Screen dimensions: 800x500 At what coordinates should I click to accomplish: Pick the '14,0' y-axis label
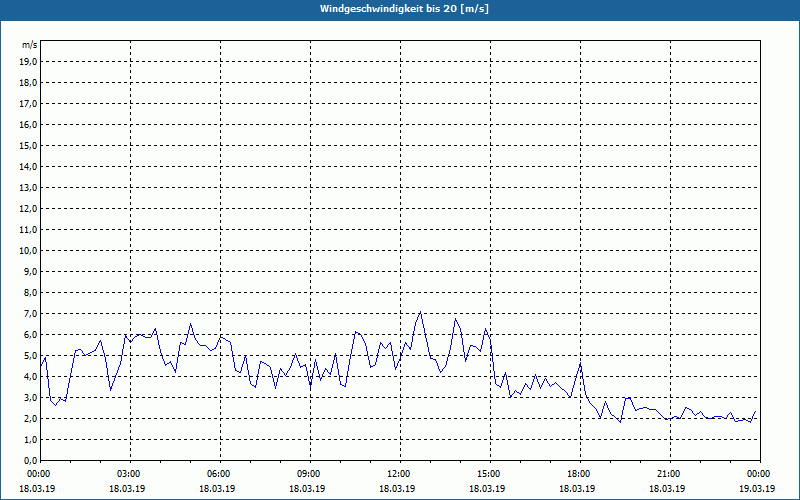pyautogui.click(x=28, y=166)
